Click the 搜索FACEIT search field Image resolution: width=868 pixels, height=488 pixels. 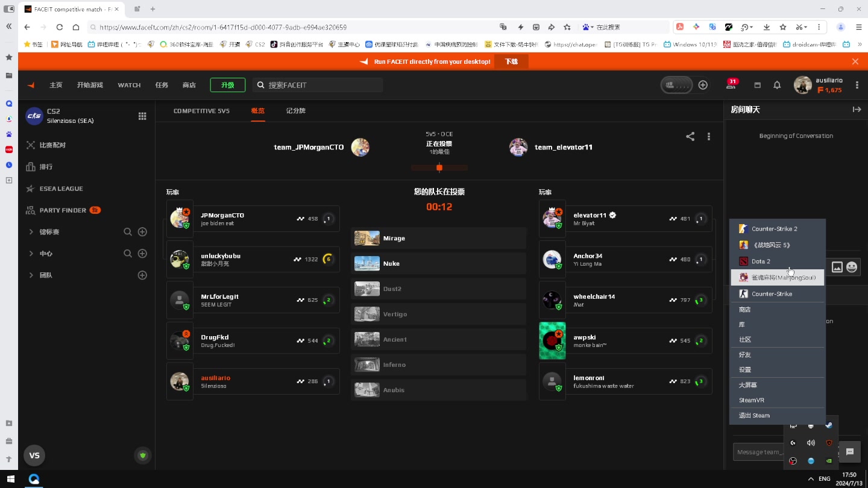[x=318, y=85]
